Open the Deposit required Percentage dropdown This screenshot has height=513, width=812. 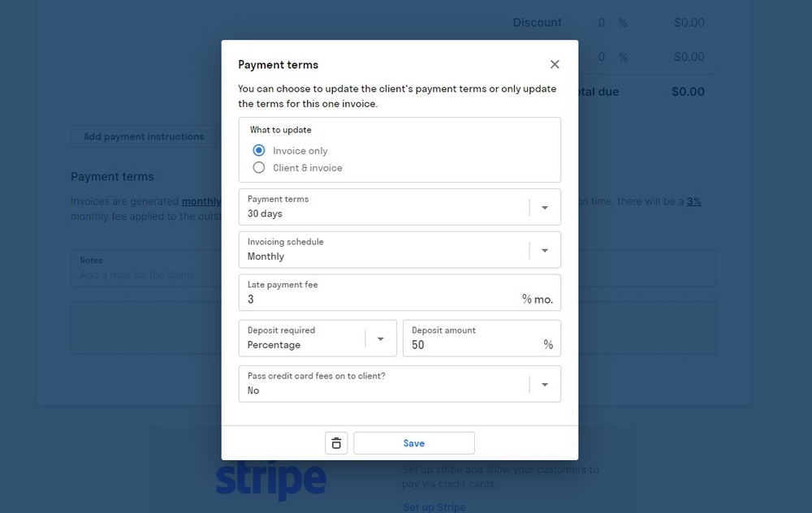click(317, 338)
